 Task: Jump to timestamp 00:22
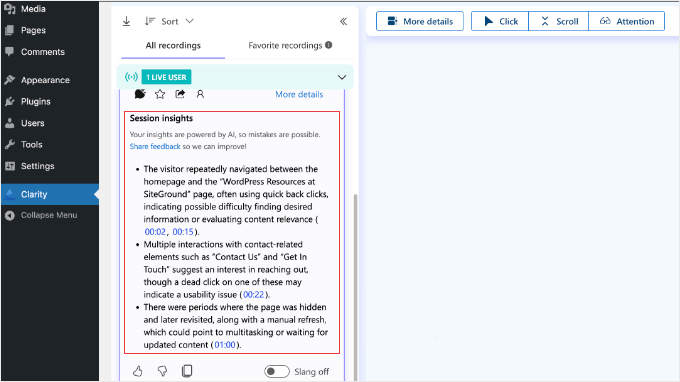click(254, 295)
